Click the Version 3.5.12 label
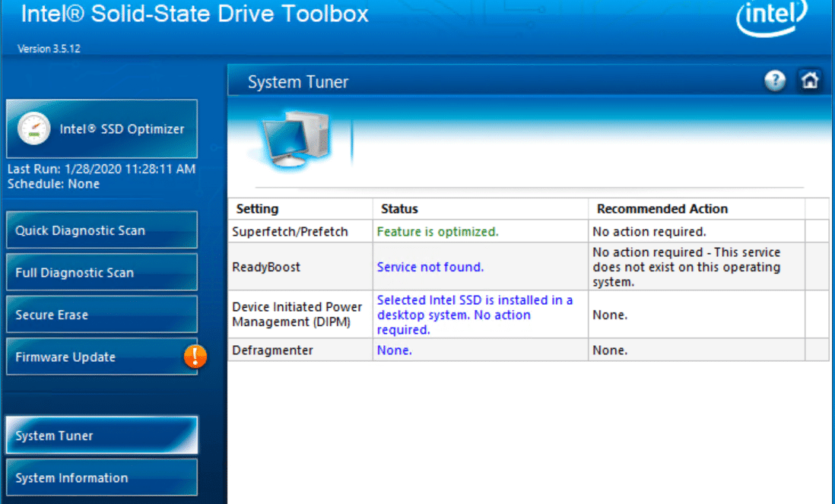This screenshot has width=835, height=504. (49, 49)
